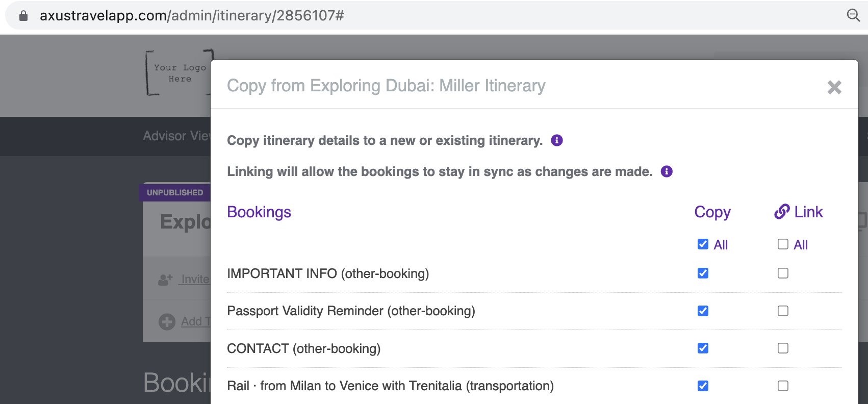Click the browser zoom magnifier icon
This screenshot has height=404, width=868.
853,15
